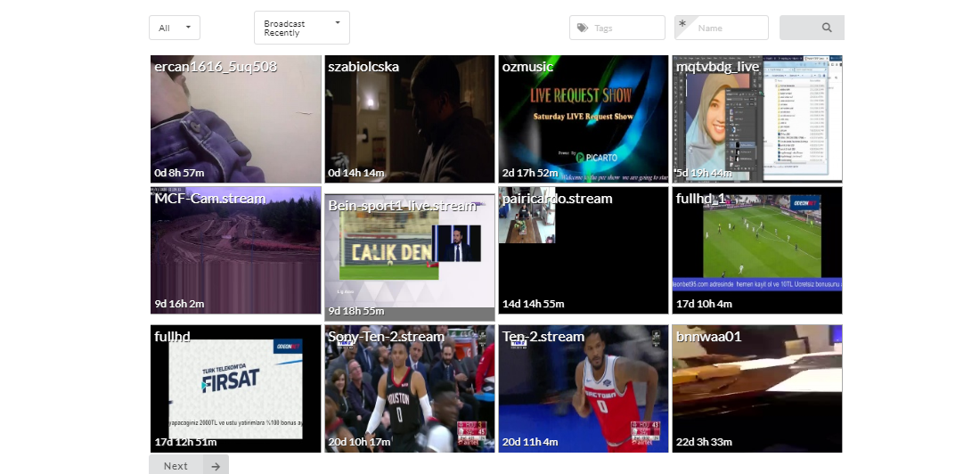Focus the Tags input field
The height and width of the screenshot is (474, 980).
[617, 28]
